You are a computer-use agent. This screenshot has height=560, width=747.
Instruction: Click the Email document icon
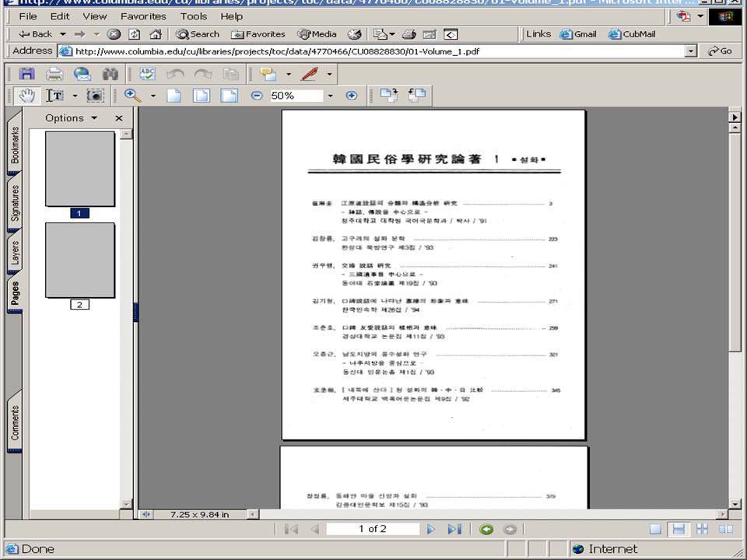pos(82,74)
